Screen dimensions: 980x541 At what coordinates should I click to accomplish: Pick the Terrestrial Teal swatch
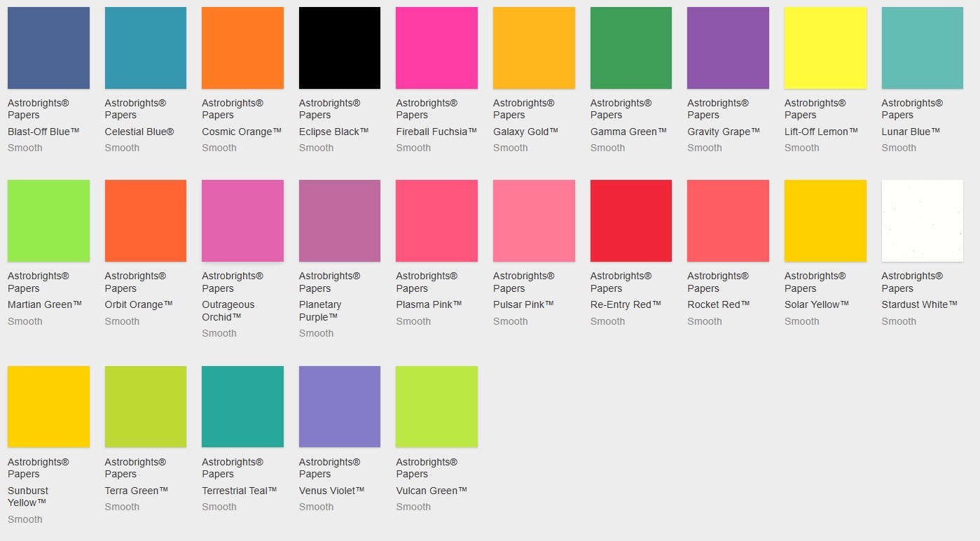(x=242, y=407)
